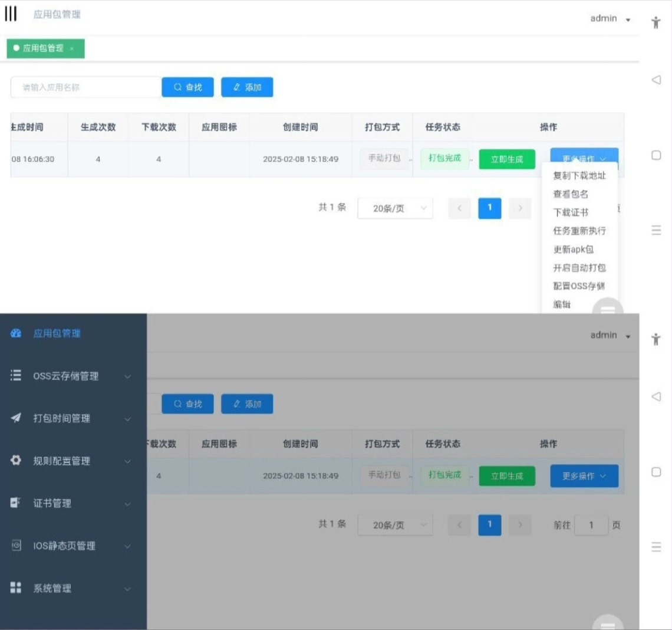Choose 配置OSS存储 from the menu
The image size is (672, 630).
tap(579, 286)
